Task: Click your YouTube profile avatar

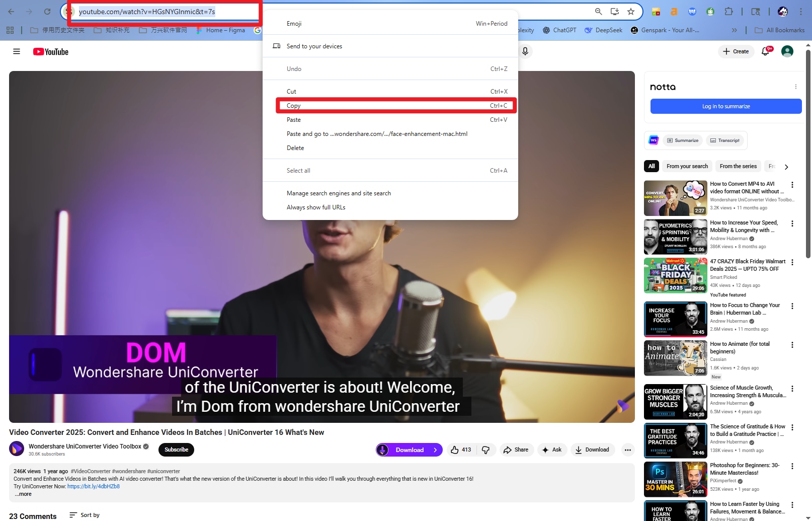Action: click(786, 51)
